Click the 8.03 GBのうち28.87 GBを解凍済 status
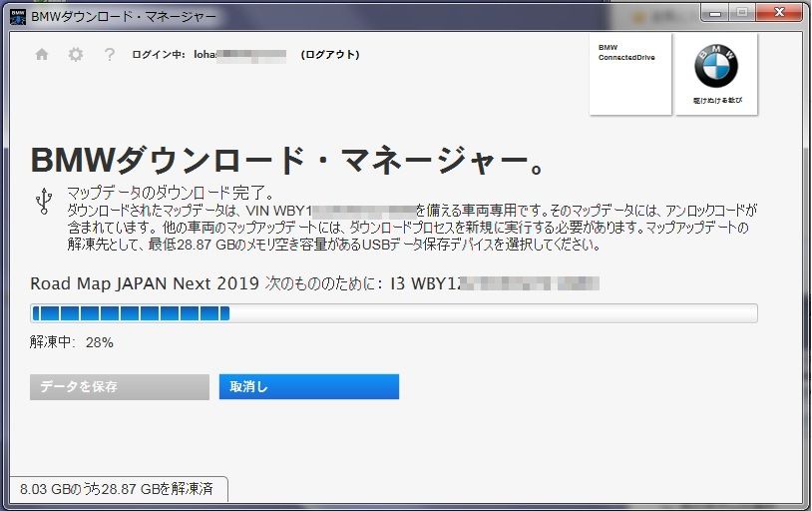 tap(117, 489)
